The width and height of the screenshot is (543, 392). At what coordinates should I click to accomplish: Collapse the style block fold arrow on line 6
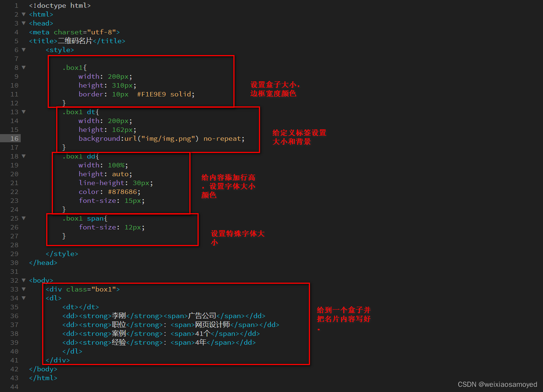[24, 50]
